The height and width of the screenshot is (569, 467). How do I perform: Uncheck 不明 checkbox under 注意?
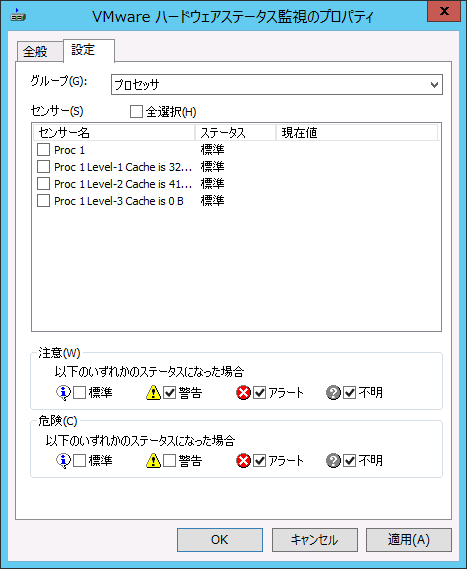pyautogui.click(x=349, y=393)
